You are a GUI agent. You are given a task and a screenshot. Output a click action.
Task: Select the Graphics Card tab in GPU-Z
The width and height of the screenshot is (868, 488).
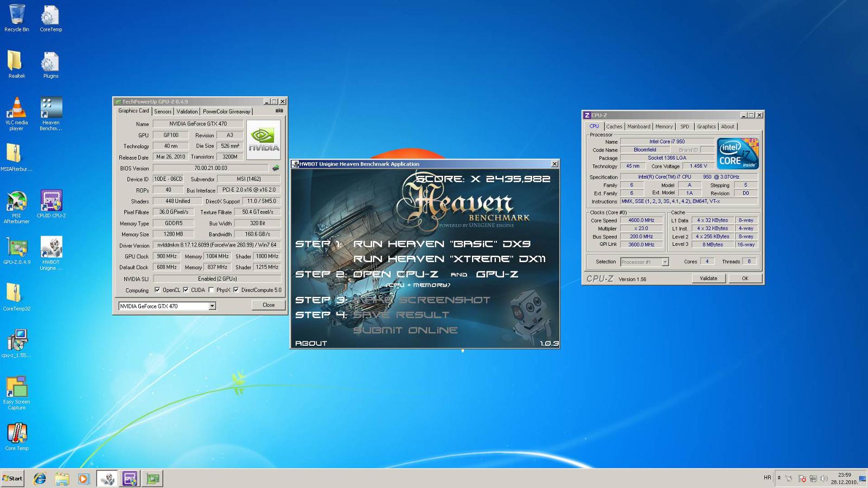[133, 111]
